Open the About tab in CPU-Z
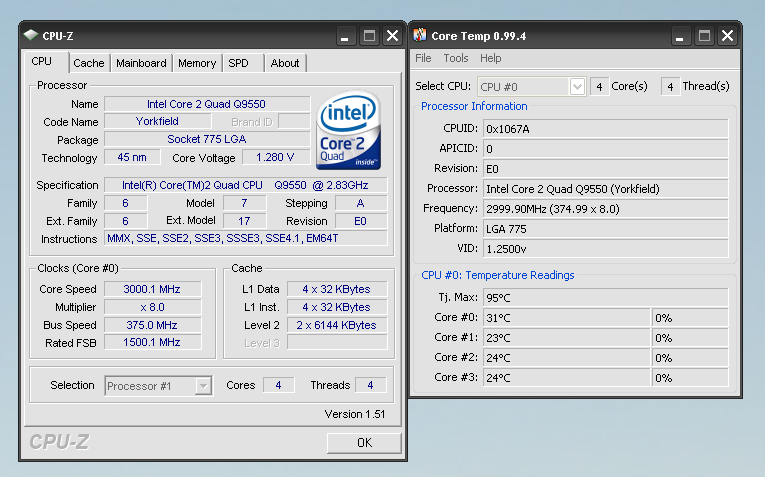 (x=285, y=63)
